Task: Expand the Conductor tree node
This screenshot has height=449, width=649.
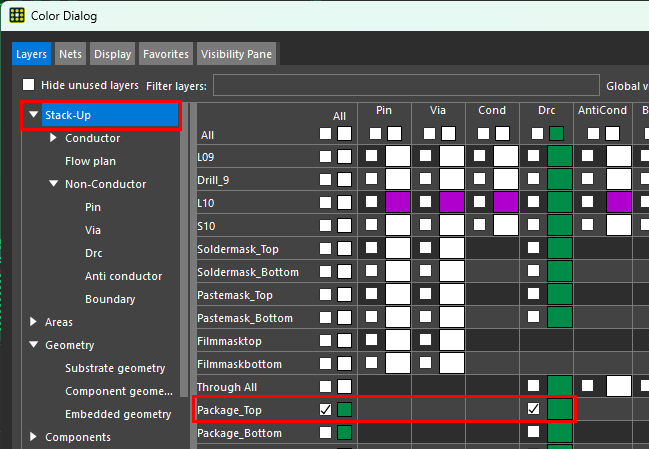Action: click(x=54, y=139)
